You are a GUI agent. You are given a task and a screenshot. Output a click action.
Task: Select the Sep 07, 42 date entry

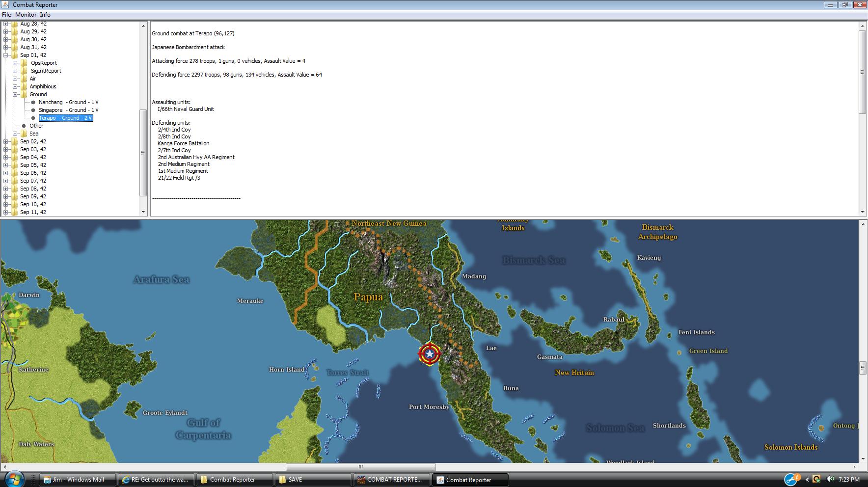33,181
